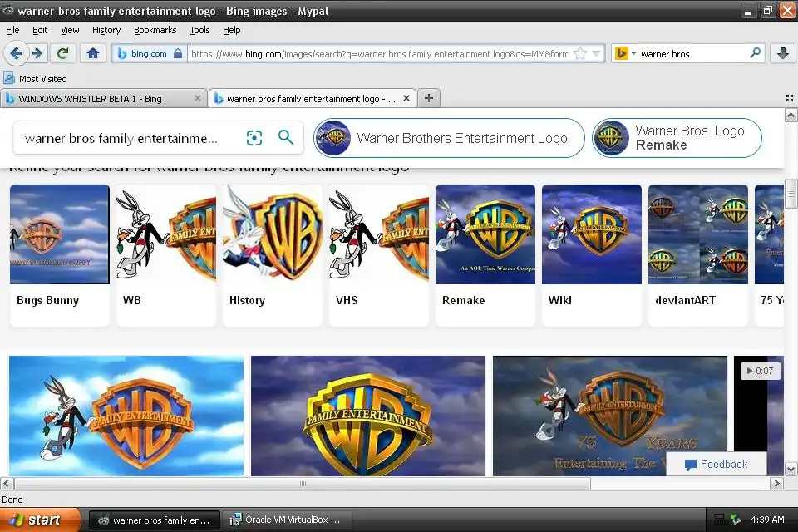This screenshot has width=798, height=532.
Task: Open the Home page icon
Action: point(92,53)
